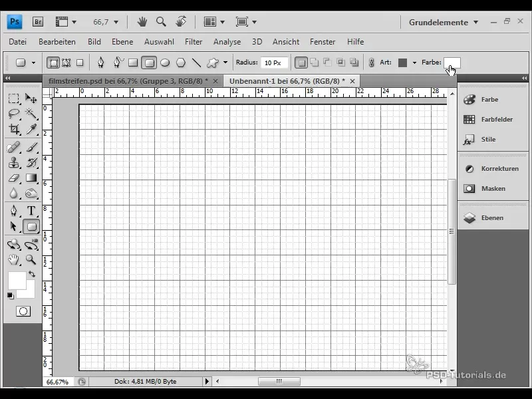Select the Magic Wand tool
This screenshot has width=532, height=399.
[x=31, y=114]
